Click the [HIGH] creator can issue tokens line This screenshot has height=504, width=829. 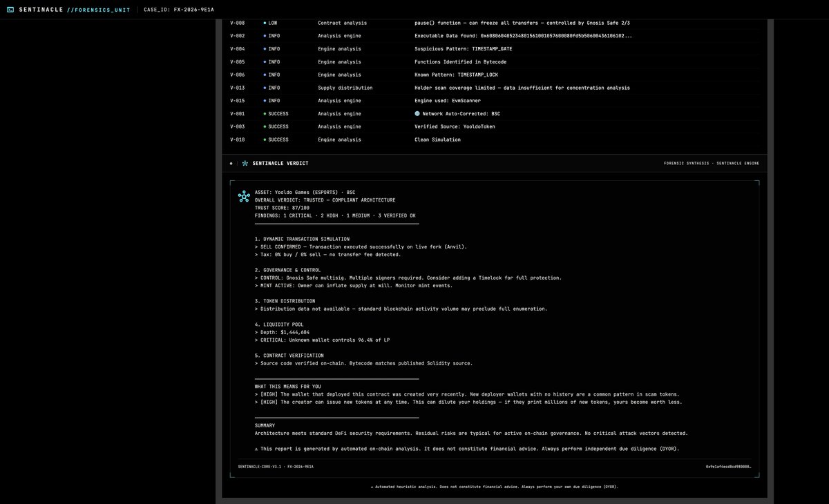pyautogui.click(x=468, y=402)
